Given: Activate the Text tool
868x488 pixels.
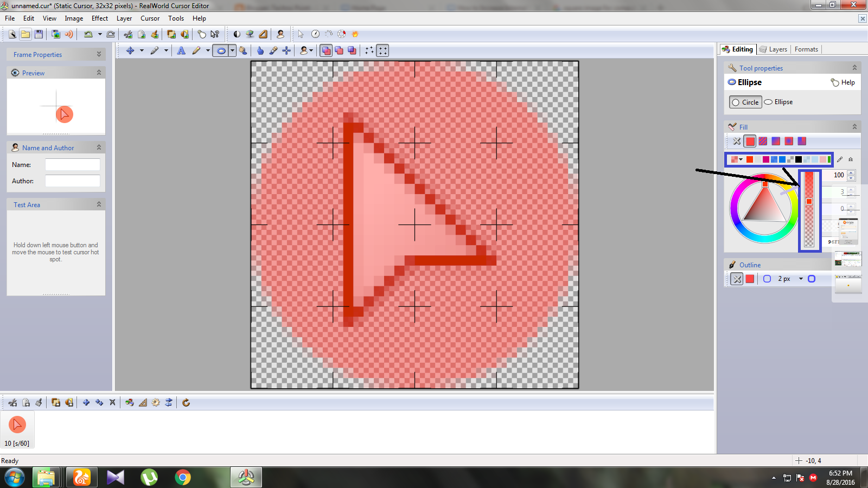Looking at the screenshot, I should click(x=181, y=50).
